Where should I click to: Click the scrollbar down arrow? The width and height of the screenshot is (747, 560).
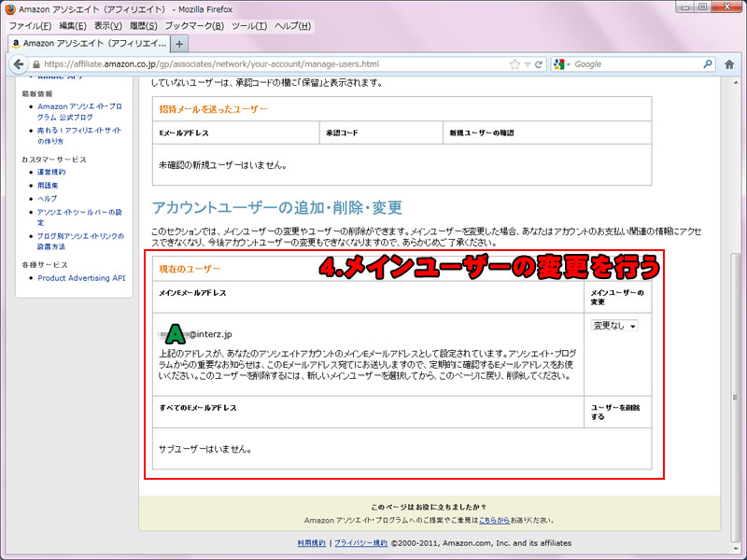[x=735, y=548]
